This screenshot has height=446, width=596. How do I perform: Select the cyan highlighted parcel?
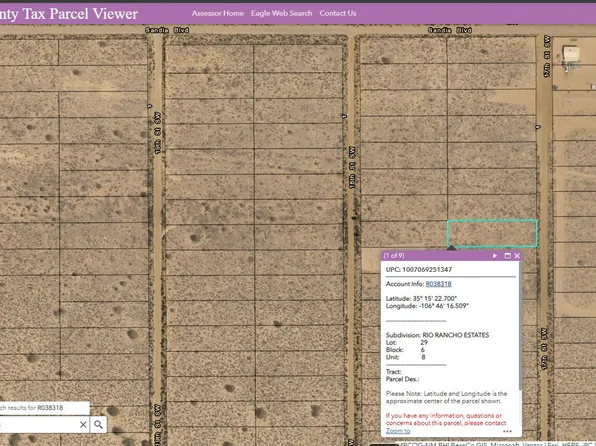pyautogui.click(x=492, y=233)
